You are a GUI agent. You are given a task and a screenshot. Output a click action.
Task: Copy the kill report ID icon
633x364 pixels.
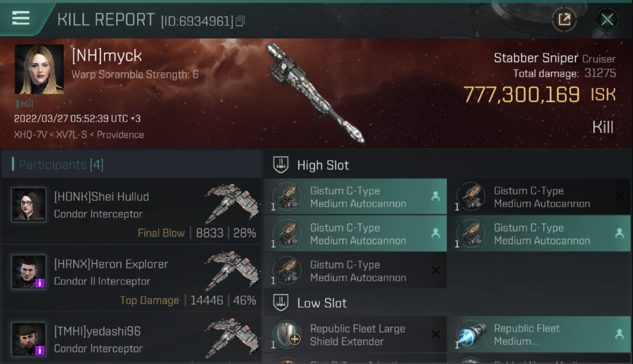click(x=240, y=21)
